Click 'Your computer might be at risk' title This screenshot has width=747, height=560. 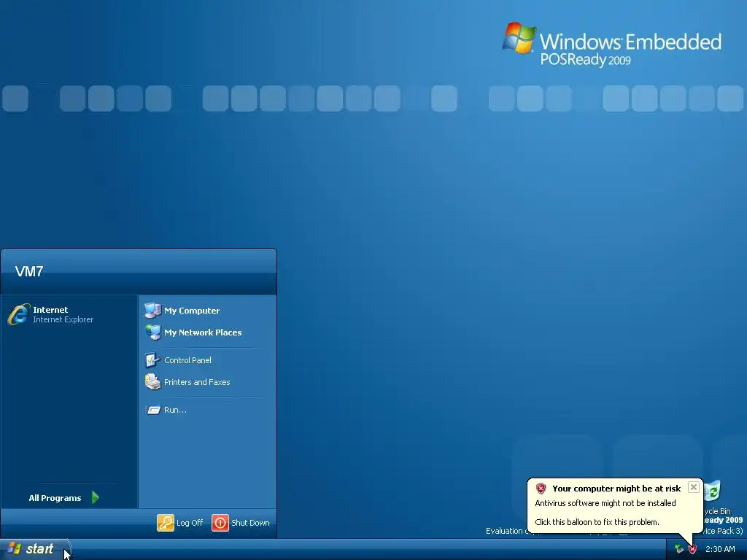tap(616, 488)
